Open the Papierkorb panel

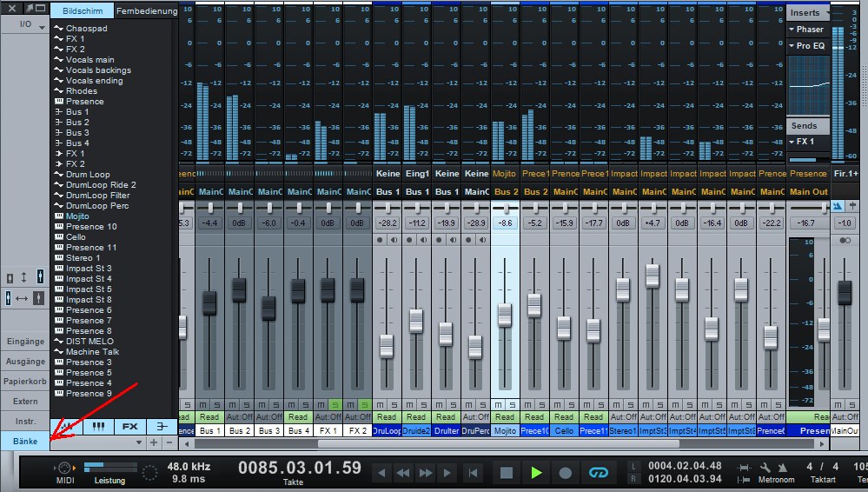pos(25,382)
